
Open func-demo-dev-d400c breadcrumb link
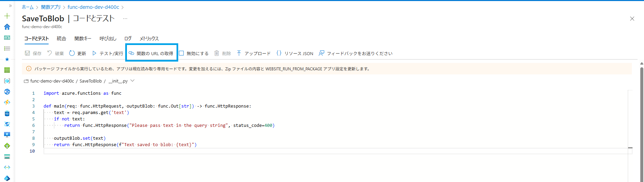click(93, 7)
